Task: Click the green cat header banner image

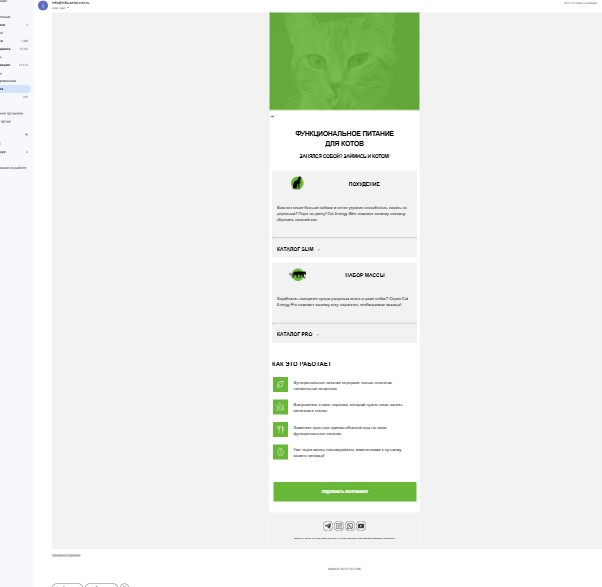Action: tap(344, 61)
